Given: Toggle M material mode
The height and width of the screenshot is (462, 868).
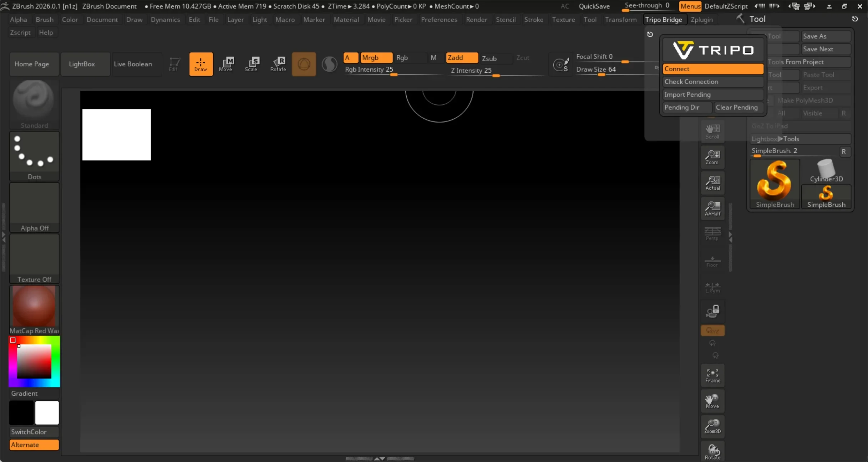Looking at the screenshot, I should tap(433, 58).
